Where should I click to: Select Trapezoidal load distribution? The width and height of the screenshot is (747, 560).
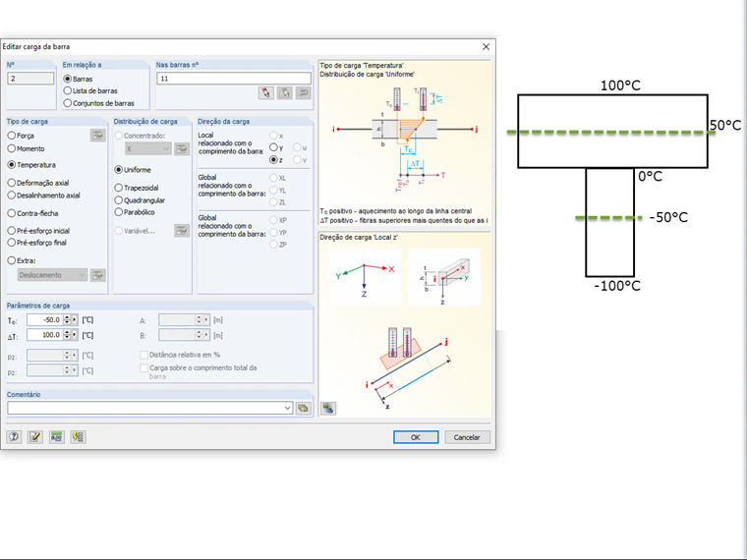click(119, 188)
